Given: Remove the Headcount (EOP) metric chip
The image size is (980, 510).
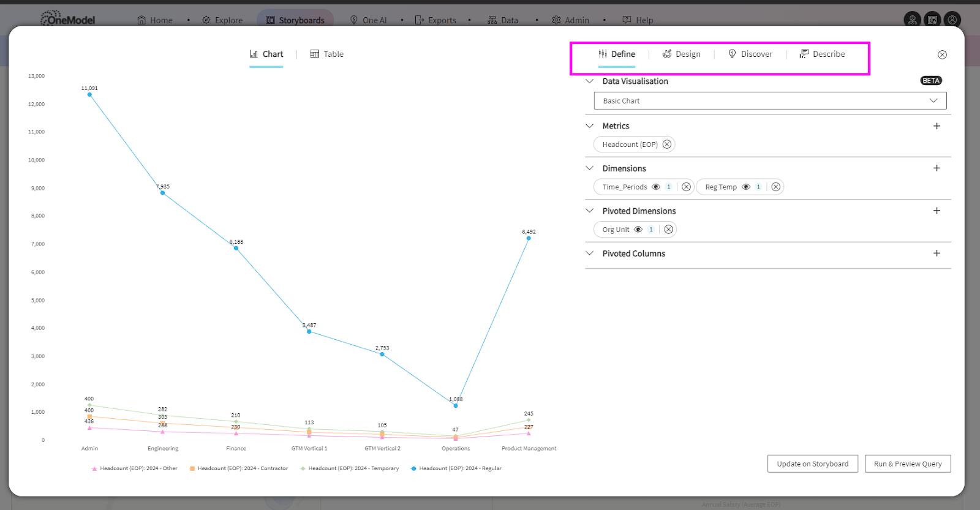Looking at the screenshot, I should (x=667, y=144).
